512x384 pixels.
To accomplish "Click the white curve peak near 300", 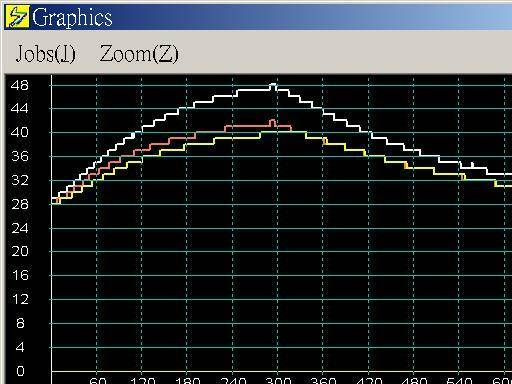I will pyautogui.click(x=273, y=86).
